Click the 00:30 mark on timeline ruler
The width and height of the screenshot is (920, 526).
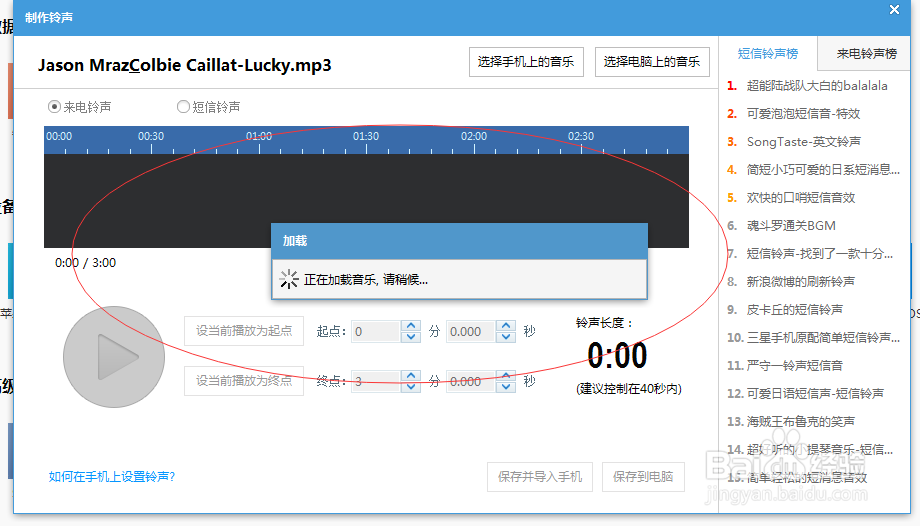pyautogui.click(x=151, y=136)
